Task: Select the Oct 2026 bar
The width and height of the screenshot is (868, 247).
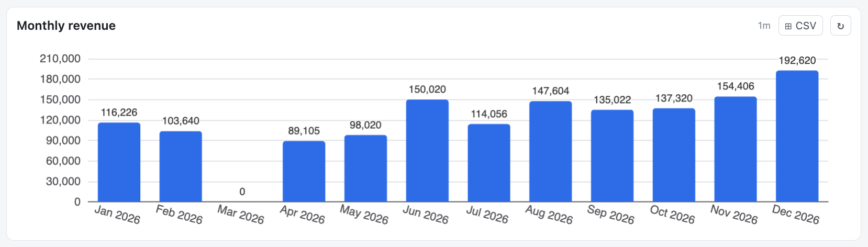Action: [674, 155]
